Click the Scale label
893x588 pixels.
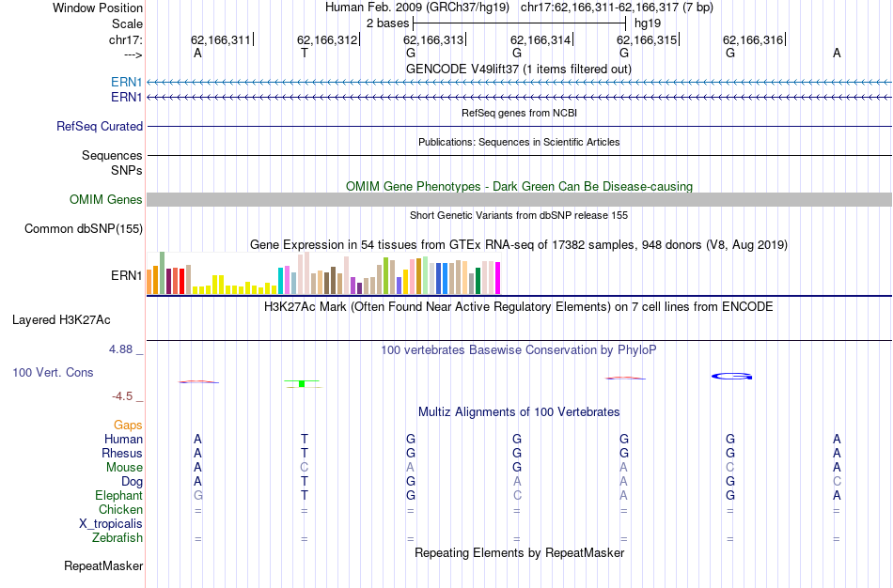(127, 23)
